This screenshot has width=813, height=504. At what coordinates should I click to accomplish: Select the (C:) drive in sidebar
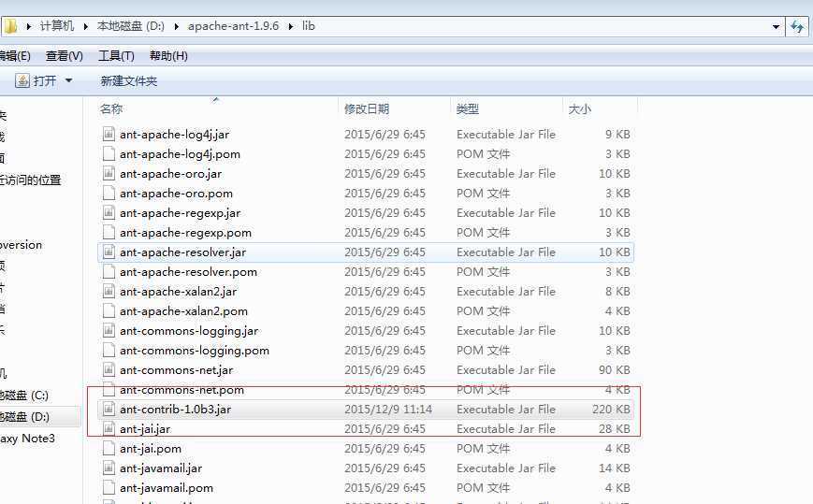[24, 396]
